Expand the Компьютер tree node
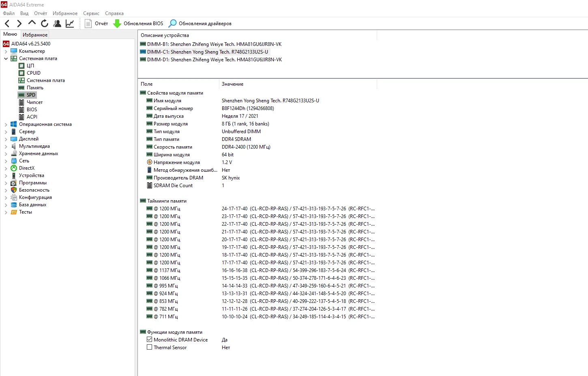 (6, 51)
